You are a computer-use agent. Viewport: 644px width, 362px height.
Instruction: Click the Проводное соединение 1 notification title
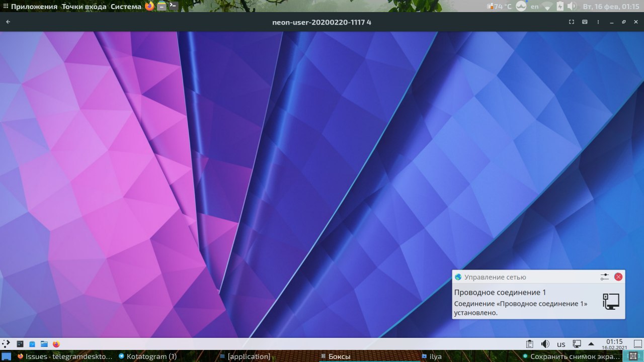[x=500, y=292]
